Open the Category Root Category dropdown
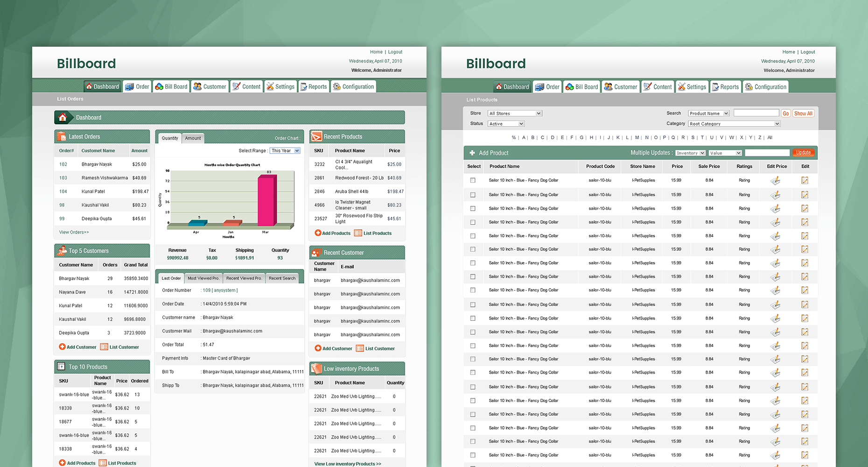 [x=735, y=124]
